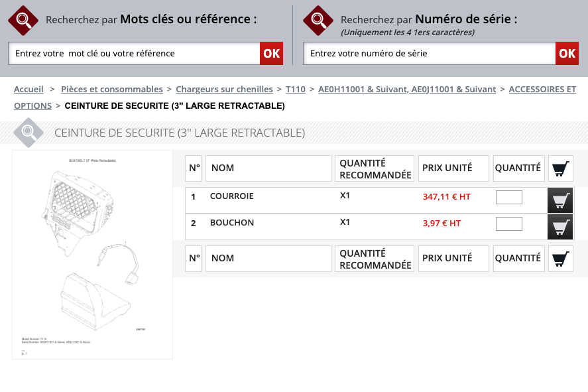Navigate to Chargeurs sur chenilles
The width and height of the screenshot is (588, 392).
click(x=224, y=89)
